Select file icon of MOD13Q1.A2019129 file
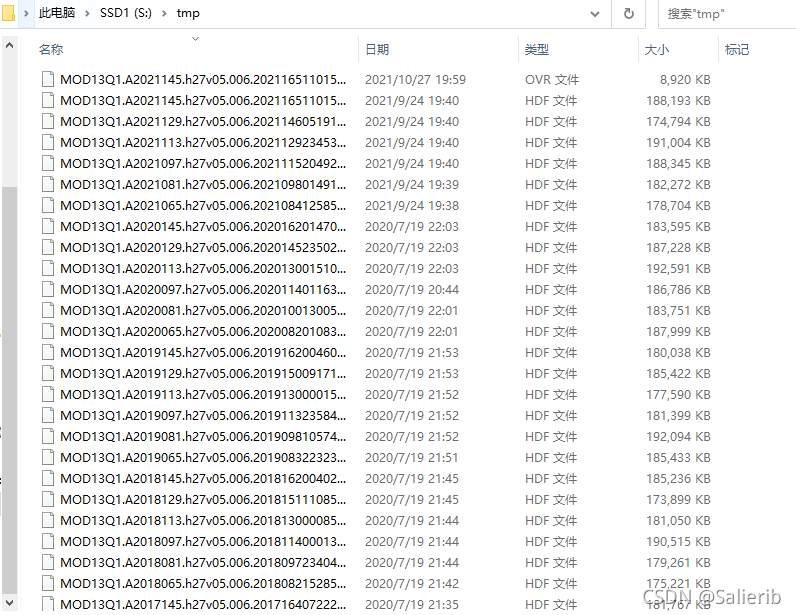The image size is (796, 615). 48,373
